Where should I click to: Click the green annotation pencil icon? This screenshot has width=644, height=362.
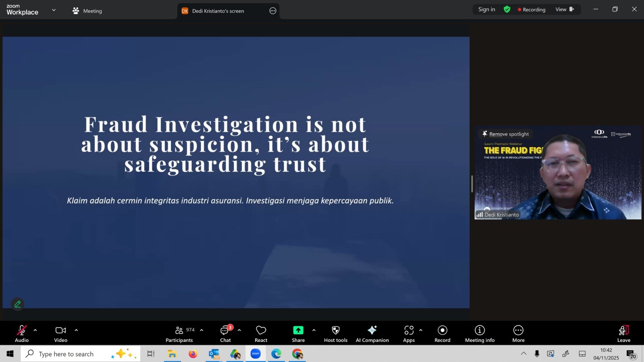pyautogui.click(x=18, y=304)
